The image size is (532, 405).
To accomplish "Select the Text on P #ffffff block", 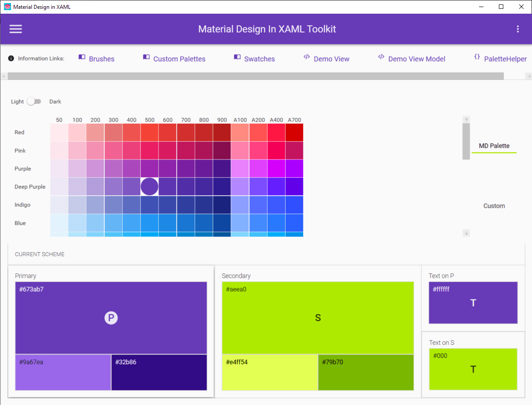I will tap(473, 303).
